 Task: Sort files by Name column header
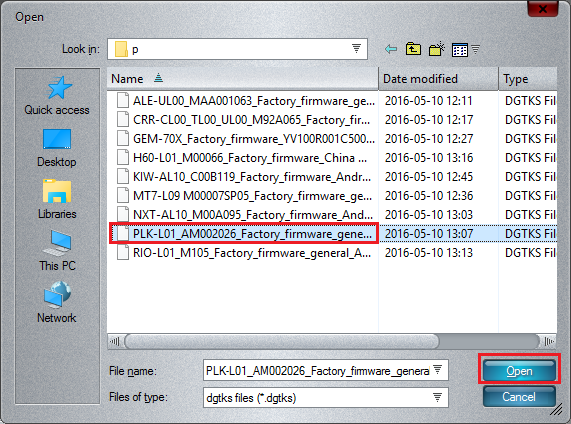click(243, 79)
